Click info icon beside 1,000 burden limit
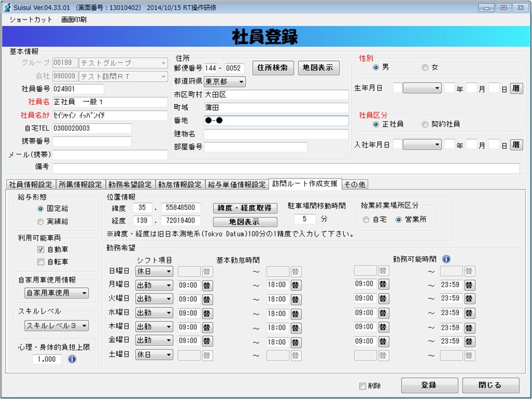The height and width of the screenshot is (399, 532). 72,359
